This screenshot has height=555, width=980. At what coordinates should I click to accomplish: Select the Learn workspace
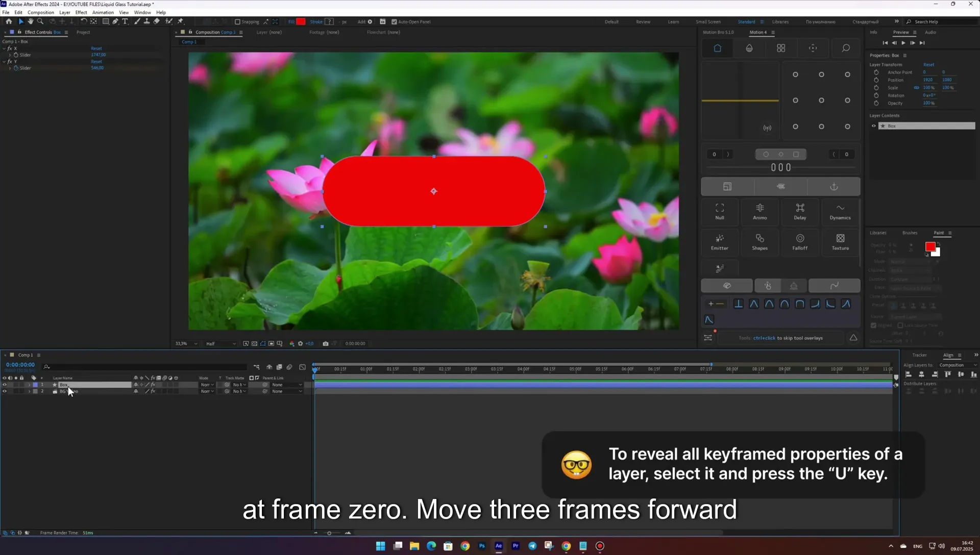tap(673, 21)
